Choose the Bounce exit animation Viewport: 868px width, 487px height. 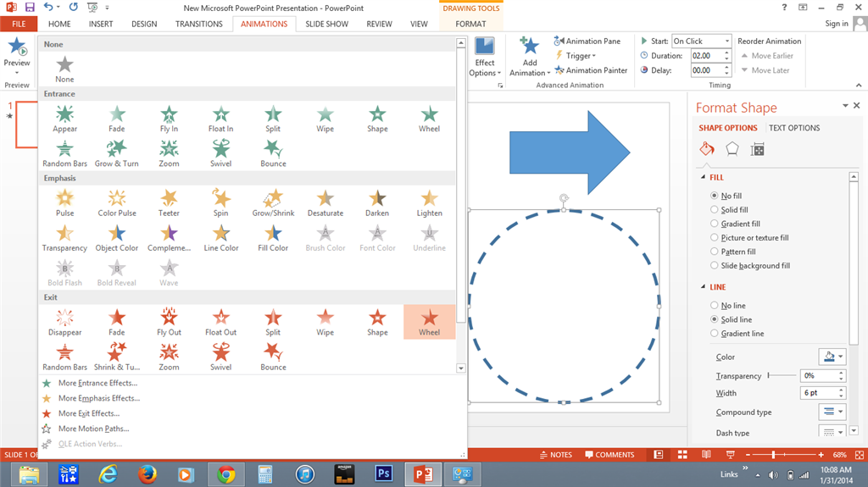click(273, 357)
